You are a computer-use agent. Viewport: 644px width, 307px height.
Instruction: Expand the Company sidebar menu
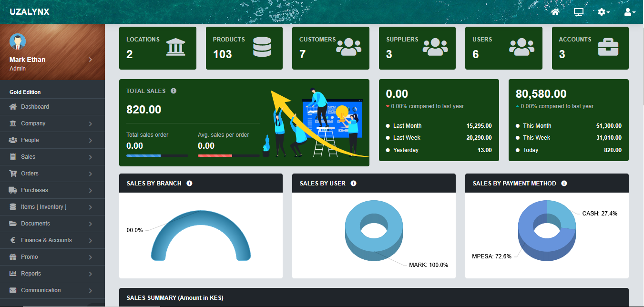click(x=33, y=123)
